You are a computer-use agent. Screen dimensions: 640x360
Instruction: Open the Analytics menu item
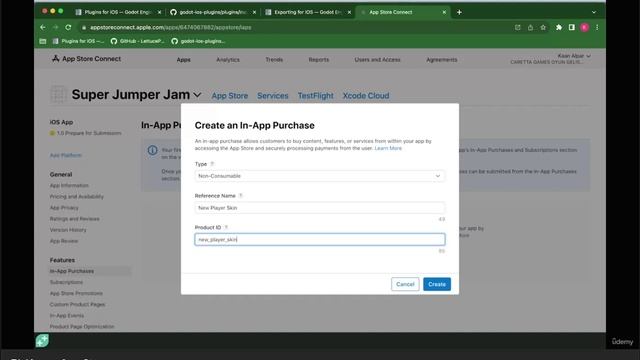[x=228, y=60]
